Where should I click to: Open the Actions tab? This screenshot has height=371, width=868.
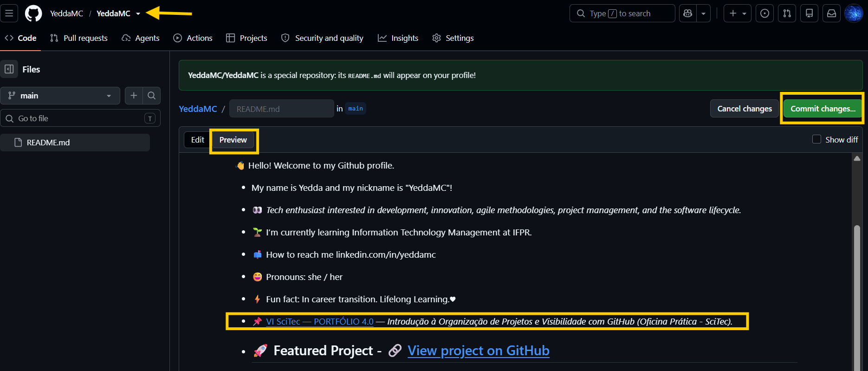coord(193,38)
